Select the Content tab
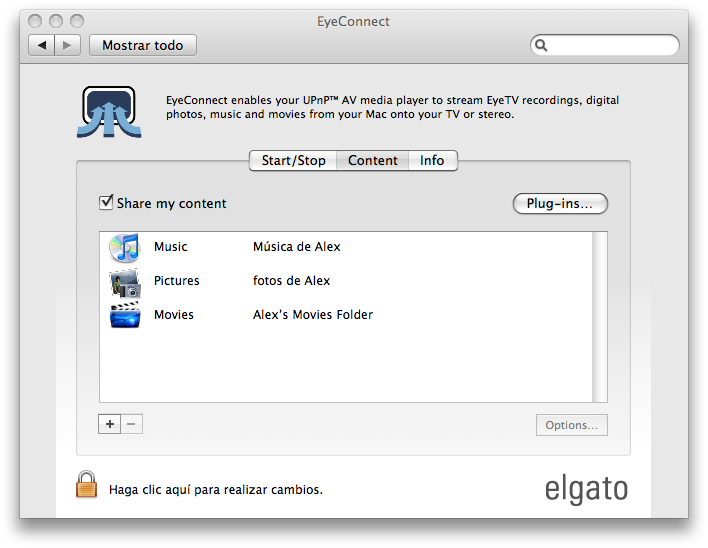 click(x=373, y=161)
